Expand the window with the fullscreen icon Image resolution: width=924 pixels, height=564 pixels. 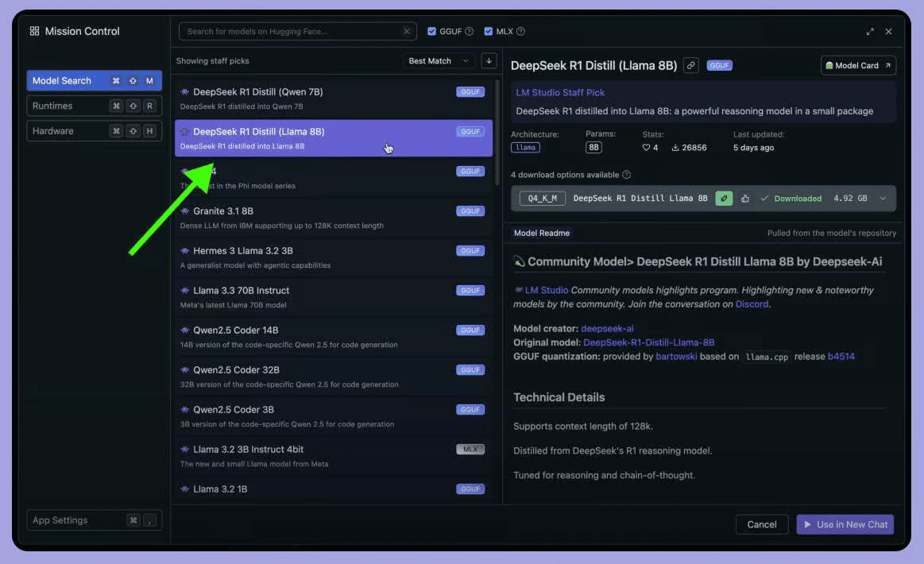(x=870, y=31)
